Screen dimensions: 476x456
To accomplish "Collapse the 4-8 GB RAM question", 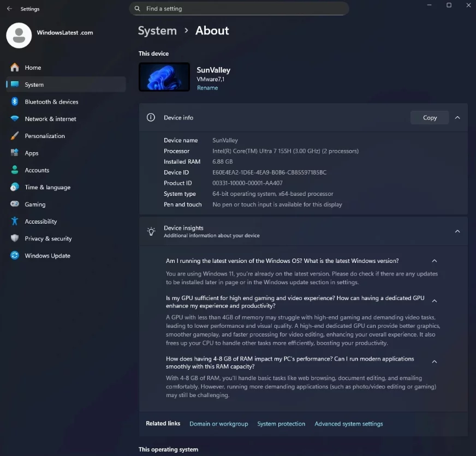I will 435,362.
